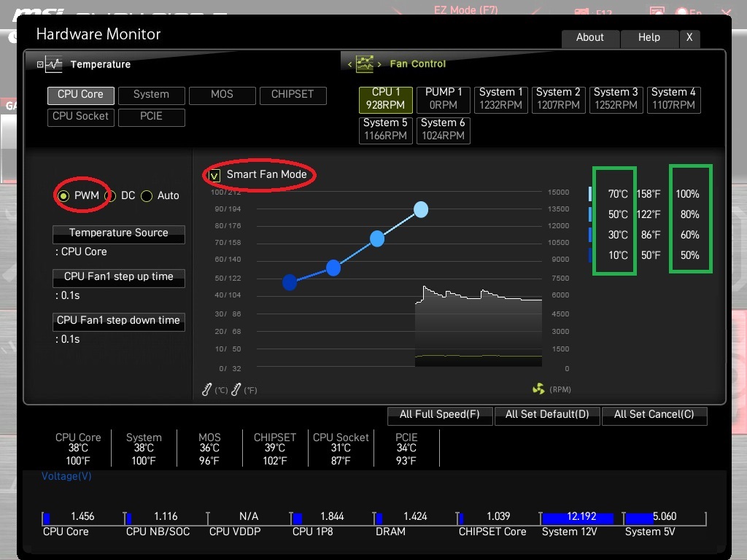Select the CHIPSET temperature tab
Viewport: 747px width, 560px height.
pyautogui.click(x=293, y=95)
